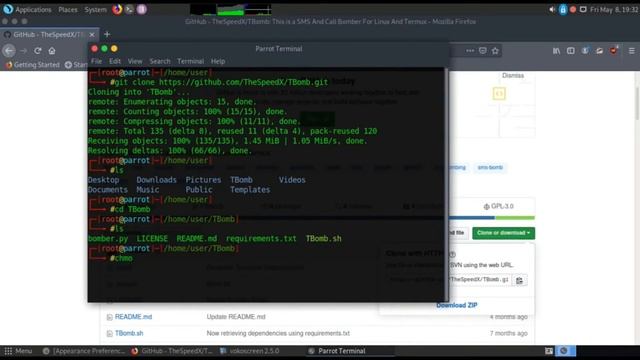Click the Downloads folder name in terminal
The height and width of the screenshot is (360, 640).
pos(156,180)
